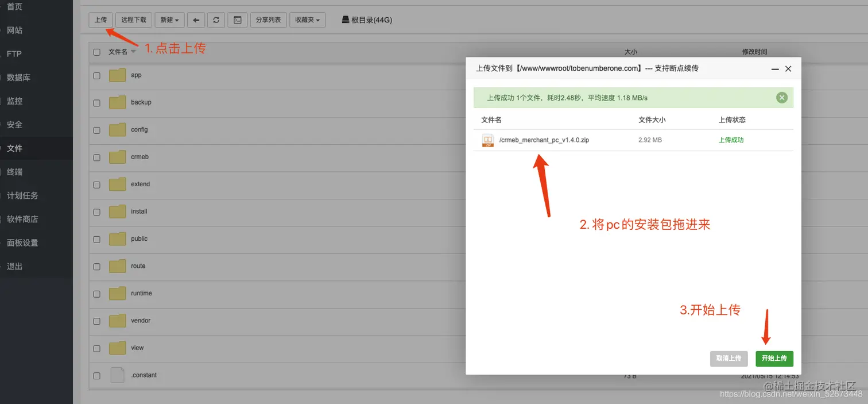
Task: Open the route folder icon
Action: tap(117, 266)
